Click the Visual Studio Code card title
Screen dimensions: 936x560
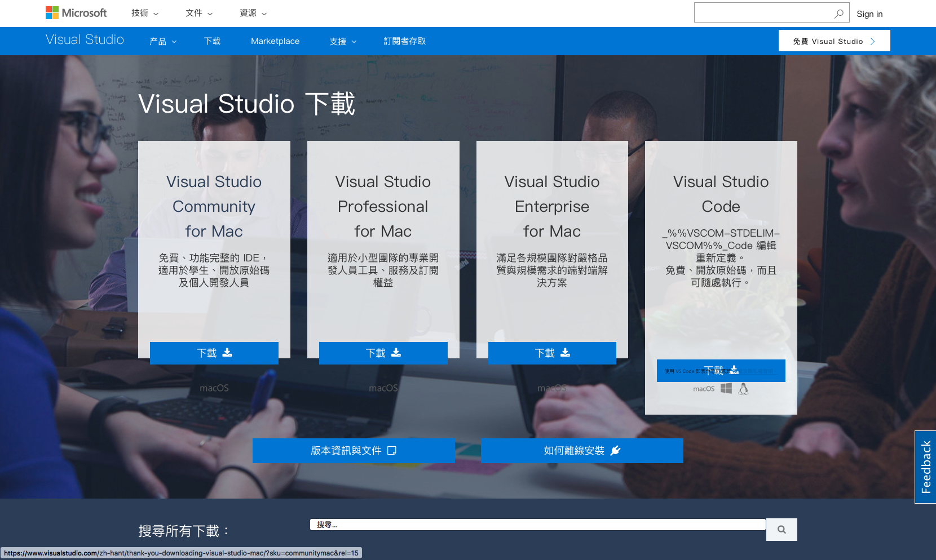[721, 194]
